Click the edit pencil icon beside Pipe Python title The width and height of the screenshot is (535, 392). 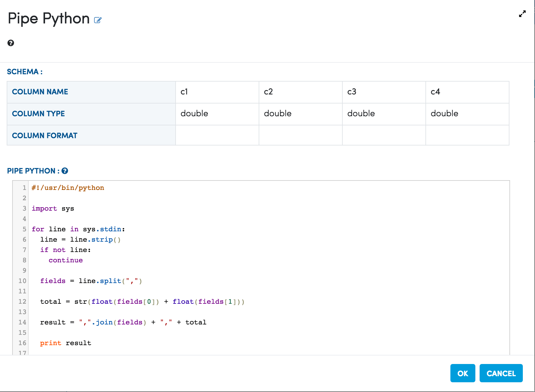(98, 20)
